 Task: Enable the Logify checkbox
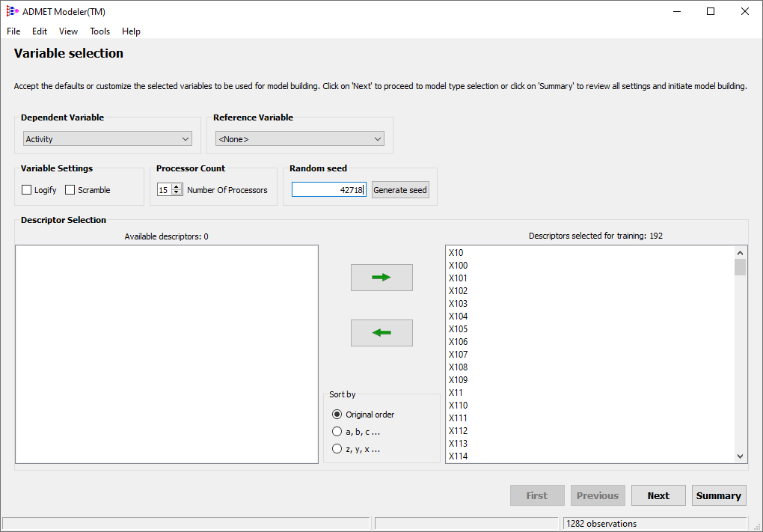[x=27, y=190]
